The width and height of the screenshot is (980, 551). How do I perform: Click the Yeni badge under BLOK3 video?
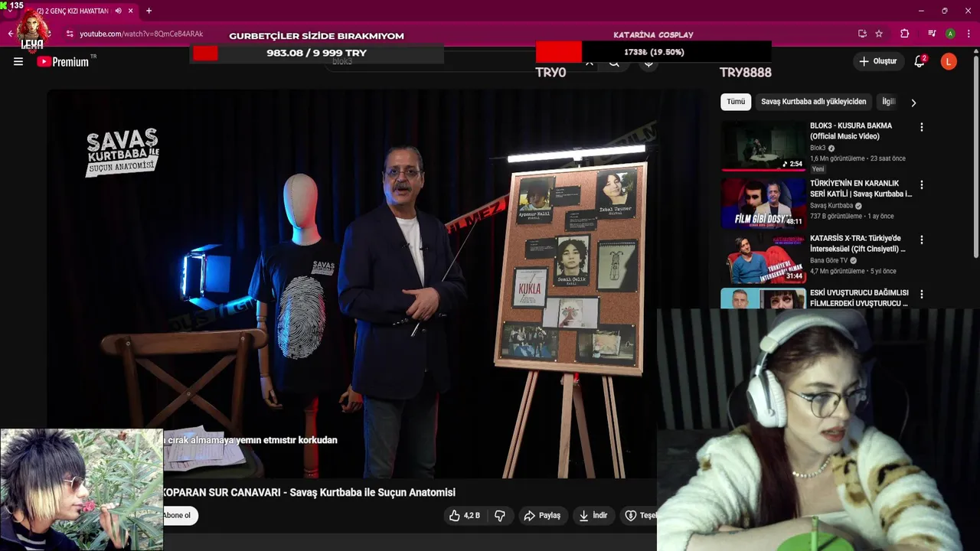click(x=818, y=169)
